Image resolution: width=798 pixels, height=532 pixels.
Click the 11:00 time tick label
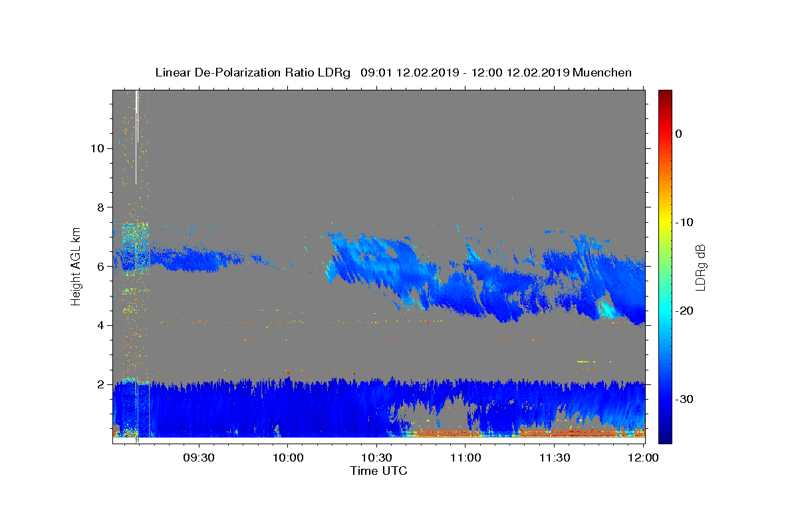[465, 458]
